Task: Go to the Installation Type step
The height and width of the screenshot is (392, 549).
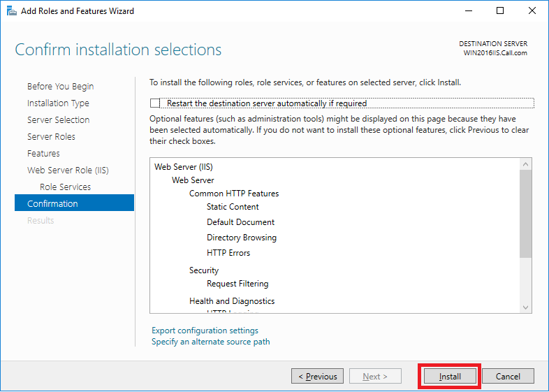Action: coord(58,103)
